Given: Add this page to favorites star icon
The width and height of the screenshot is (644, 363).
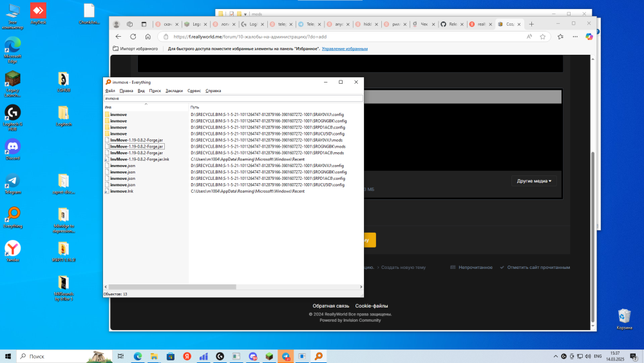Looking at the screenshot, I should click(x=542, y=37).
